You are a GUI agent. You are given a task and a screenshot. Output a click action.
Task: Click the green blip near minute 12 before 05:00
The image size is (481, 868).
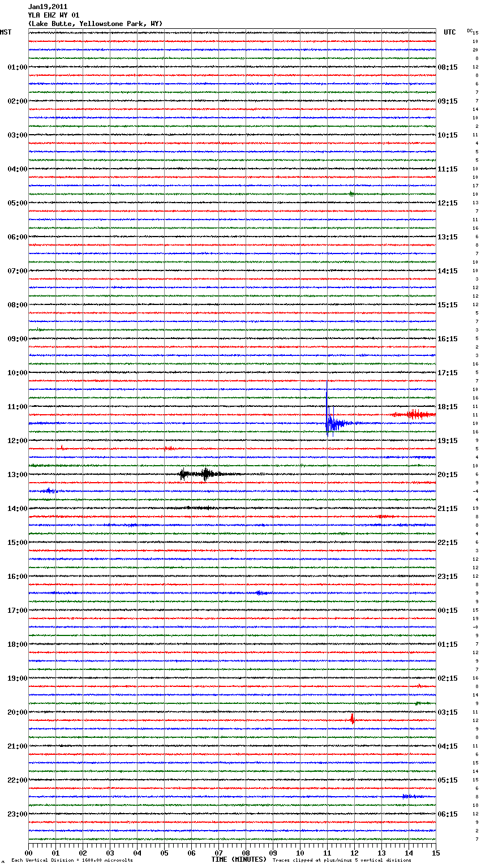(x=351, y=194)
